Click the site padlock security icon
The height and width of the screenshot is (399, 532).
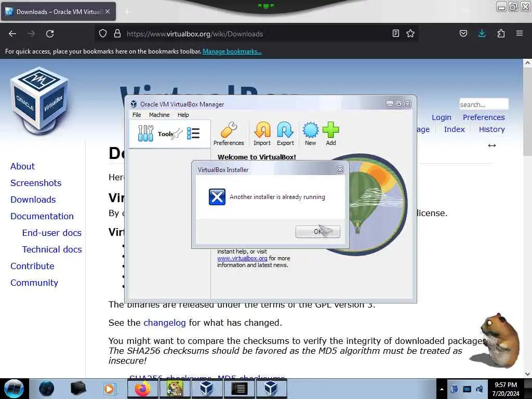tap(117, 33)
